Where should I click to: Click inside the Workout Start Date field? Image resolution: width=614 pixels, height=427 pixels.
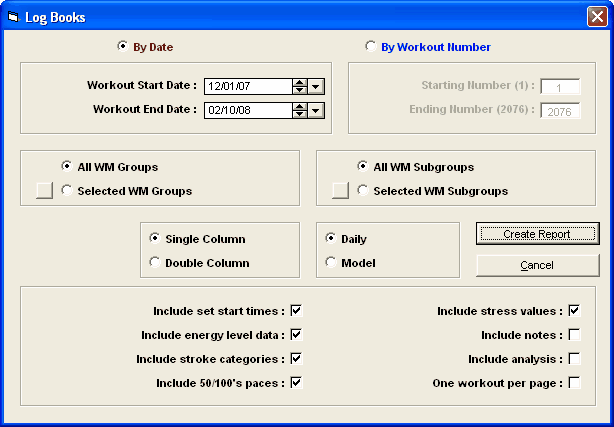click(x=247, y=86)
